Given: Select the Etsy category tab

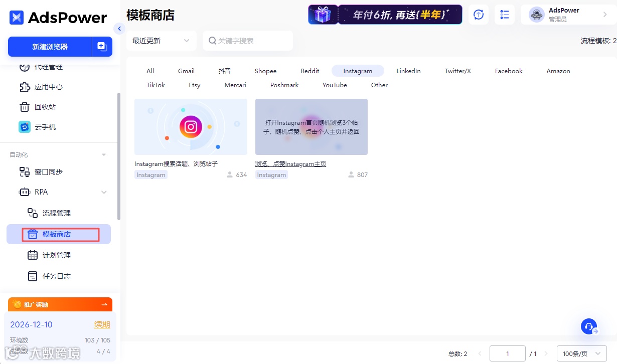Looking at the screenshot, I should pyautogui.click(x=195, y=85).
